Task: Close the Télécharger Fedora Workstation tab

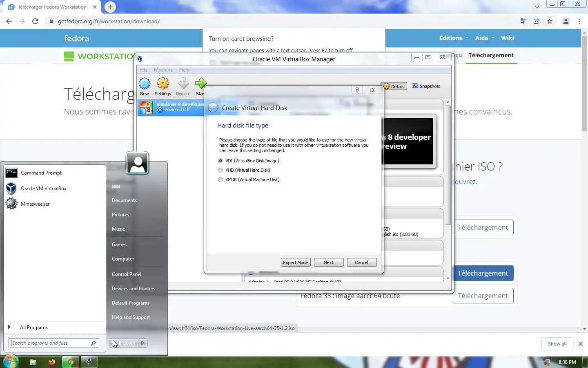Action: pyautogui.click(x=95, y=7)
